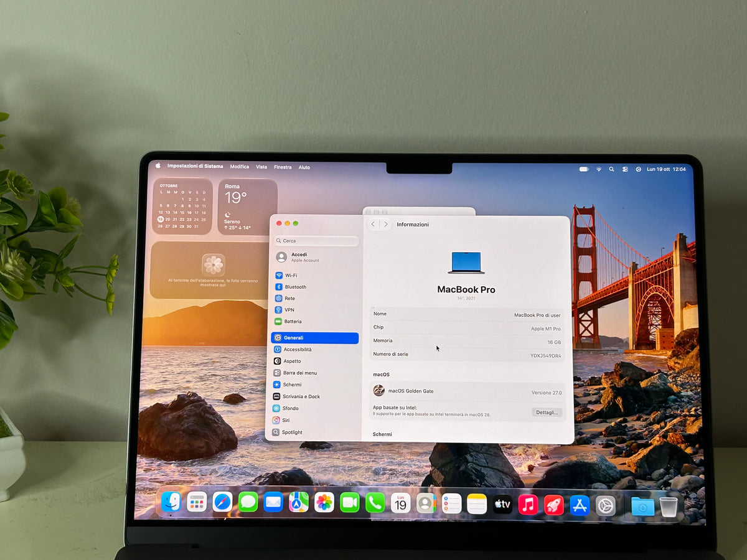Launch Maps from the Dock
This screenshot has width=747, height=560.
tap(299, 502)
